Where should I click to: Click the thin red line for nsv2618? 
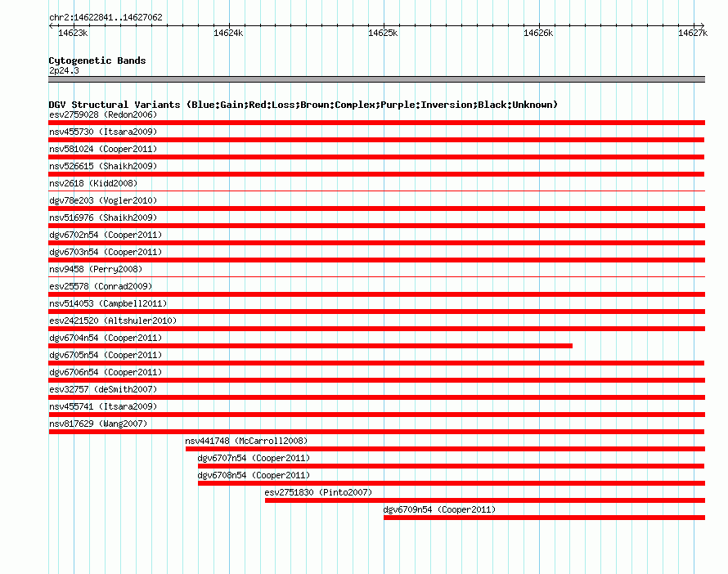376,191
